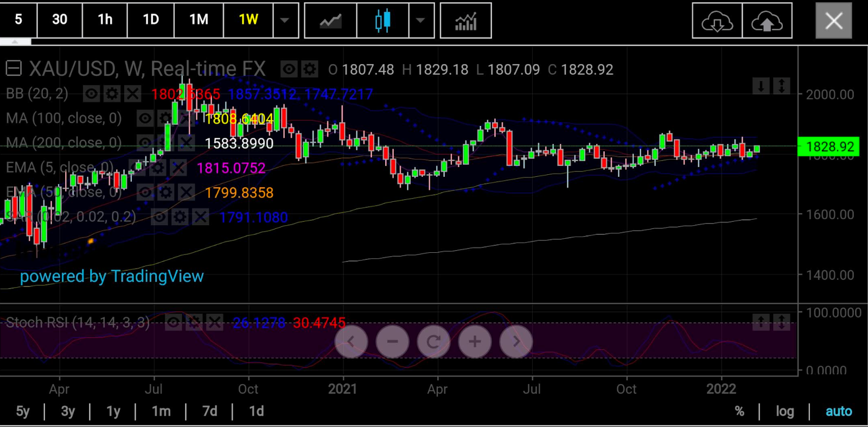The height and width of the screenshot is (427, 868).
Task: Remove the MA (100, close, 0) indicator
Action: 186,118
